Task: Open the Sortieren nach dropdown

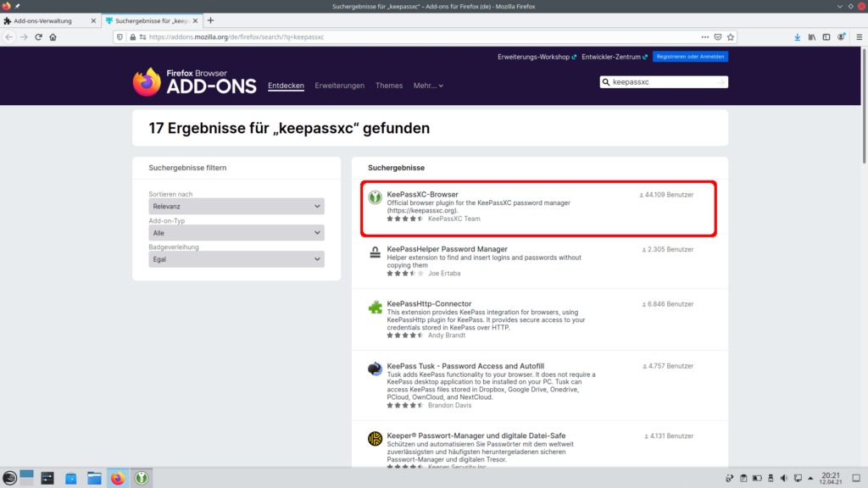Action: [x=236, y=207]
